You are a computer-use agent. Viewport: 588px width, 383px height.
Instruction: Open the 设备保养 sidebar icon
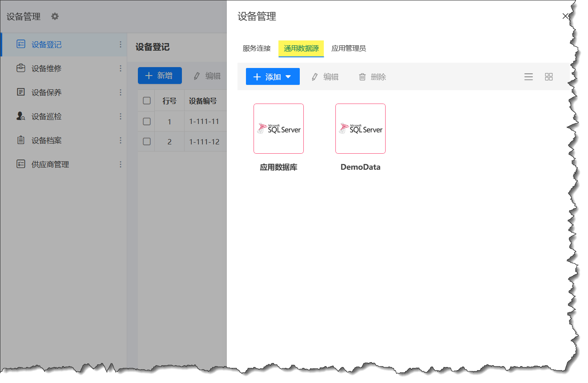pyautogui.click(x=20, y=92)
